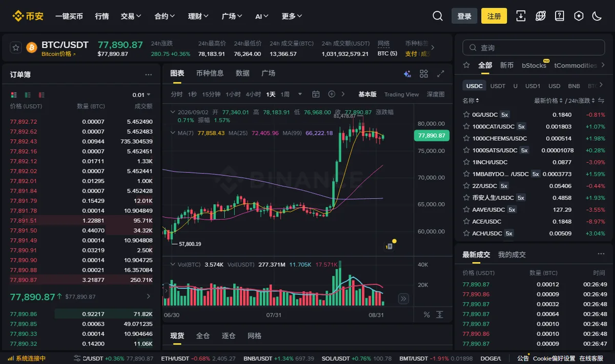Open the AI sparkle icon above chart
The height and width of the screenshot is (364, 615).
click(407, 74)
